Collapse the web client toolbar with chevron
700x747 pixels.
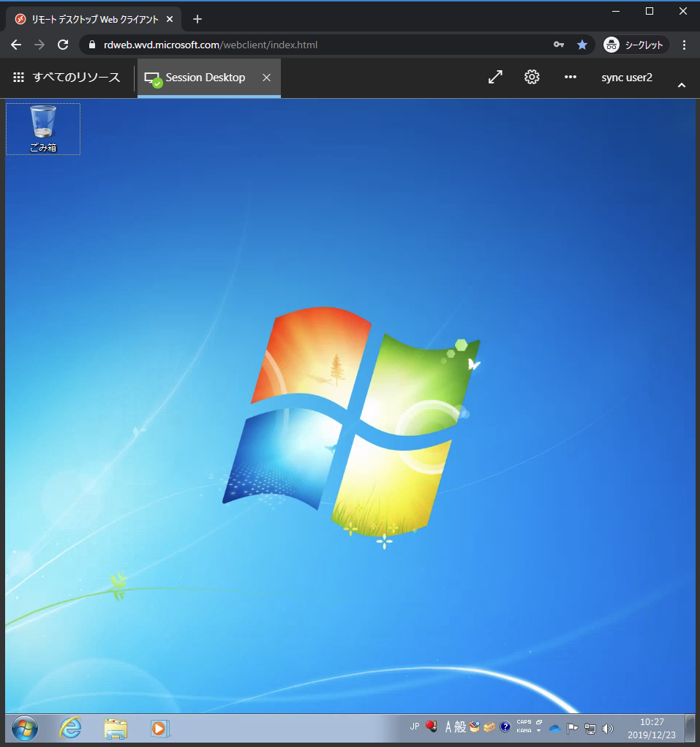click(682, 86)
